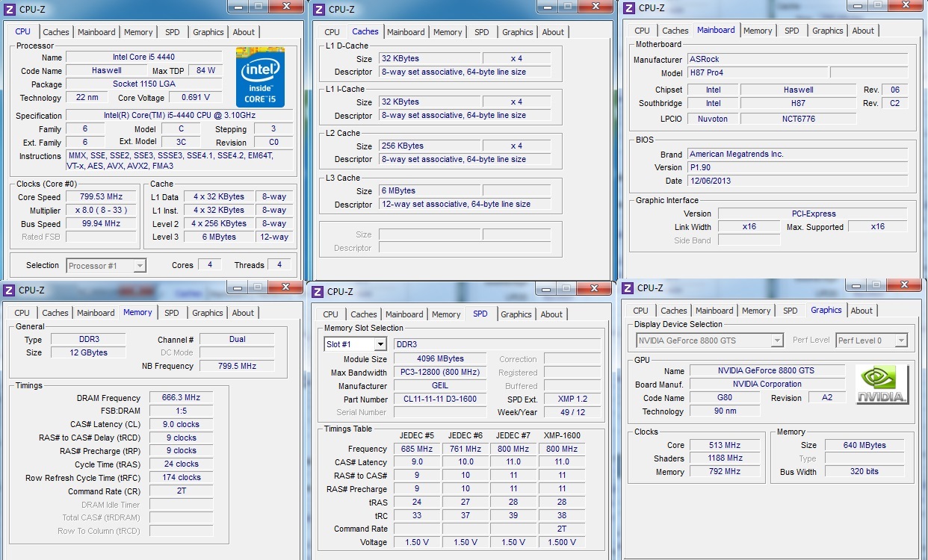
Task: Switch to Caches tab in window showing CPU details
Action: point(56,32)
